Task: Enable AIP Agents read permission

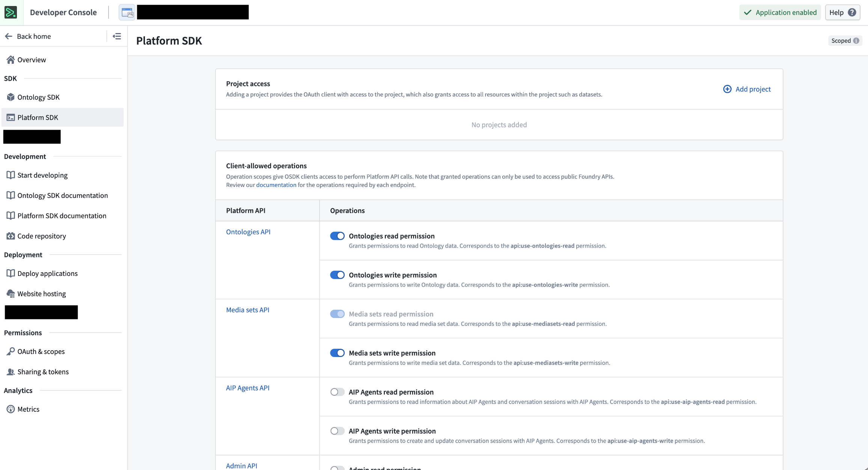Action: (337, 392)
